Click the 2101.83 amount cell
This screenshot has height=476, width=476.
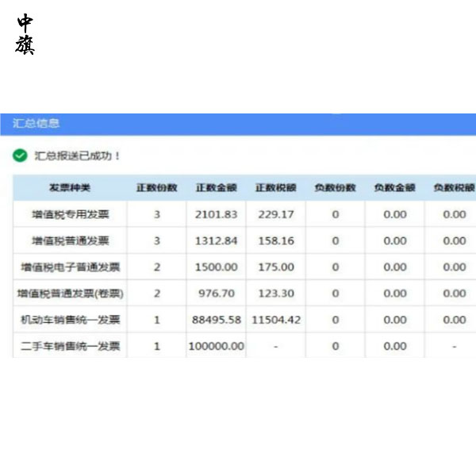tap(216, 214)
